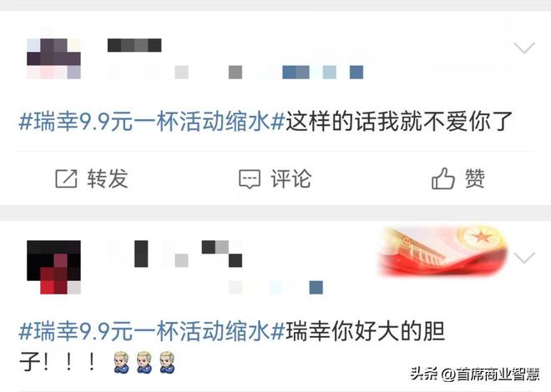This screenshot has width=551, height=392.
Task: Tap the 转发 repost icon
Action: tap(66, 178)
